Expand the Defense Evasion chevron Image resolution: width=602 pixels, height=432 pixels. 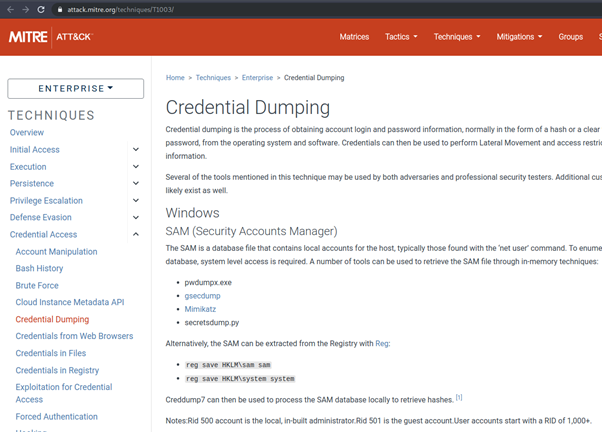click(x=136, y=217)
